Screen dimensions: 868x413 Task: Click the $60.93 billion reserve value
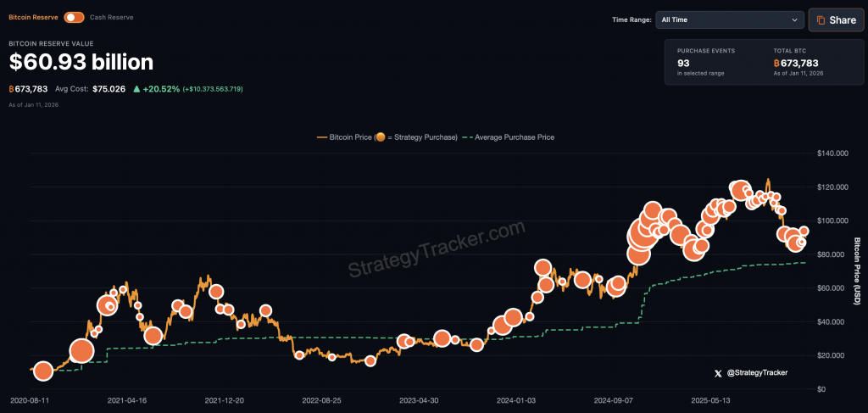(x=81, y=62)
